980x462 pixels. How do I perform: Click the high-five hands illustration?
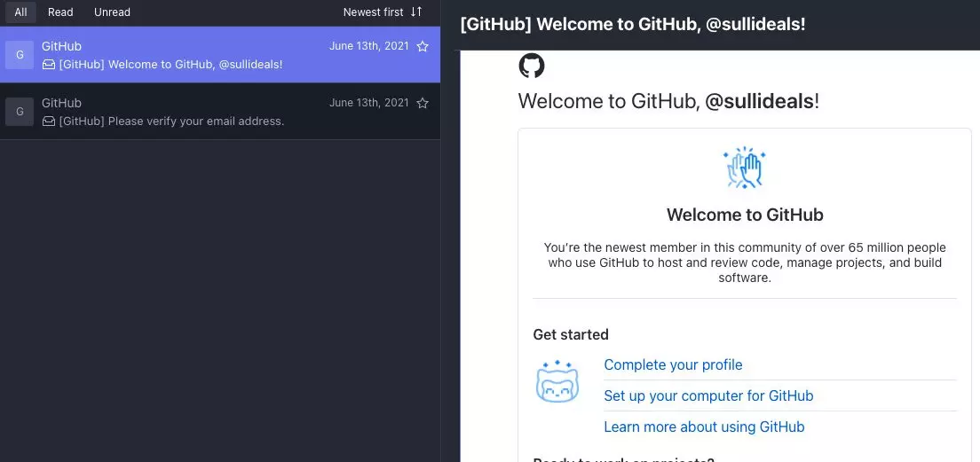pyautogui.click(x=745, y=168)
